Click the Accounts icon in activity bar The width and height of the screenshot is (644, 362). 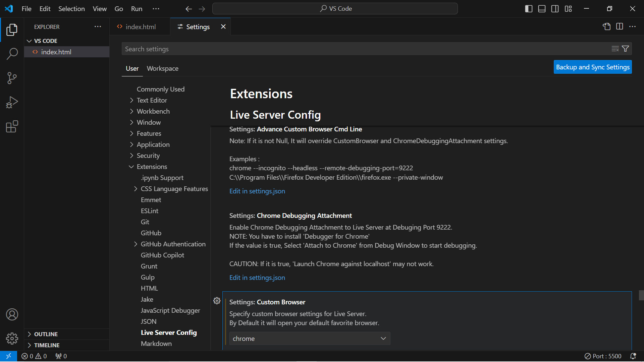coord(12,314)
